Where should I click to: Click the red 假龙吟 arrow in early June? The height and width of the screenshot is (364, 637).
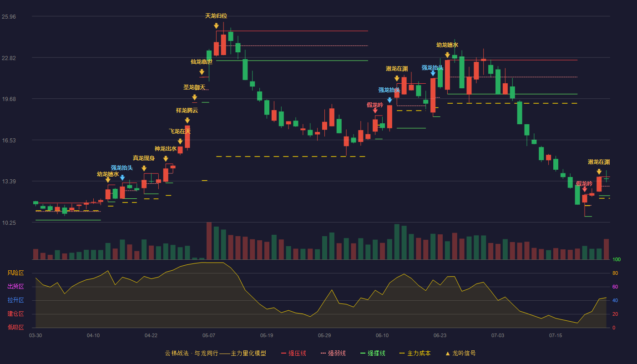pyautogui.click(x=375, y=110)
